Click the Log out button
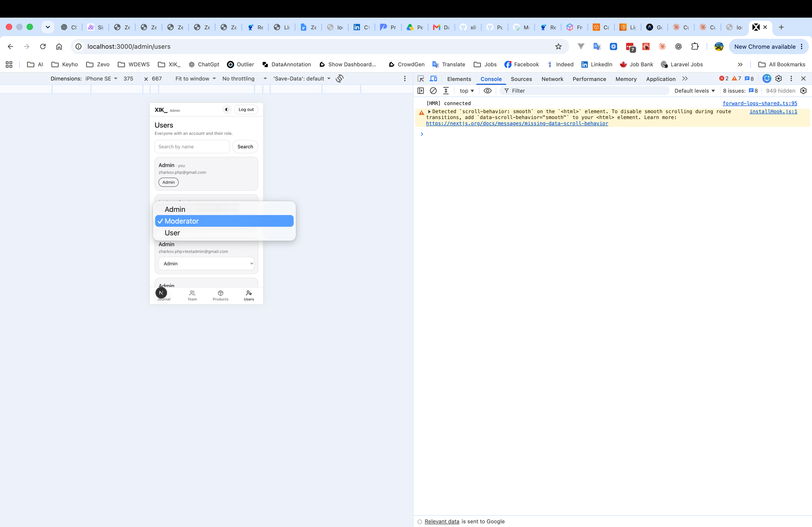 246,110
